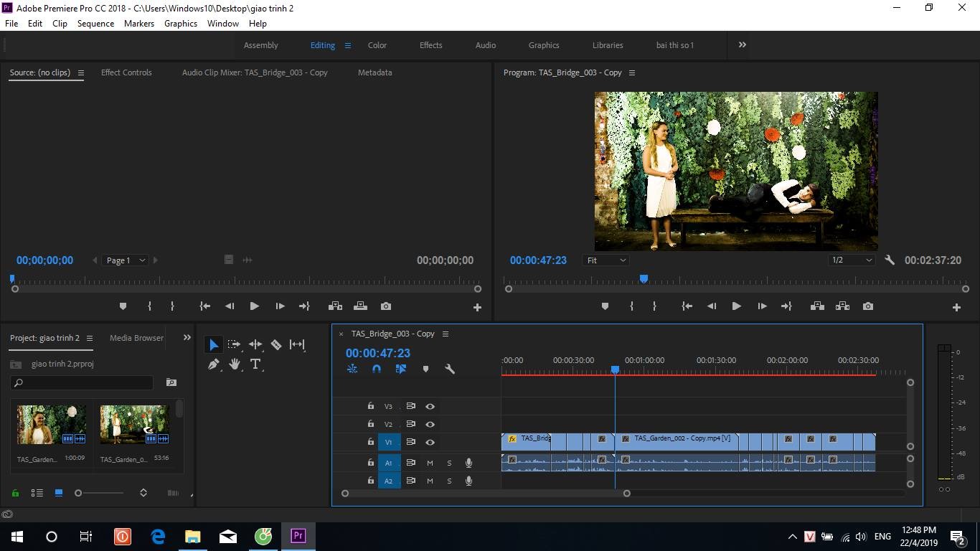Select the Pen tool
Screen dimensions: 980x551
click(214, 364)
